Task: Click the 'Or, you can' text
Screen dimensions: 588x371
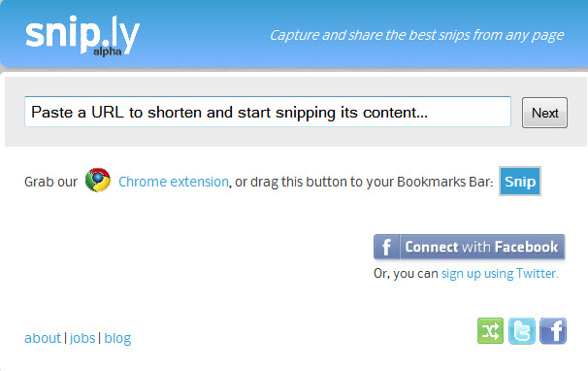Action: 406,273
